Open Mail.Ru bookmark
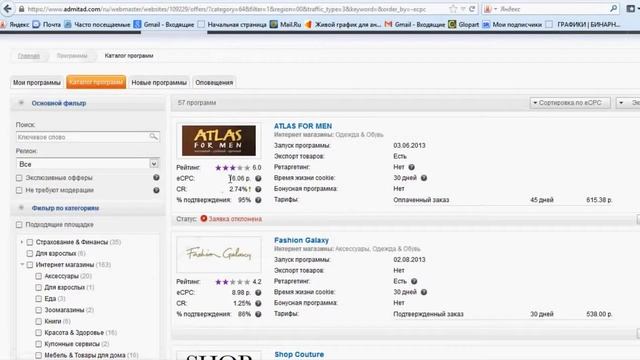This screenshot has height=360, width=640. (x=286, y=24)
